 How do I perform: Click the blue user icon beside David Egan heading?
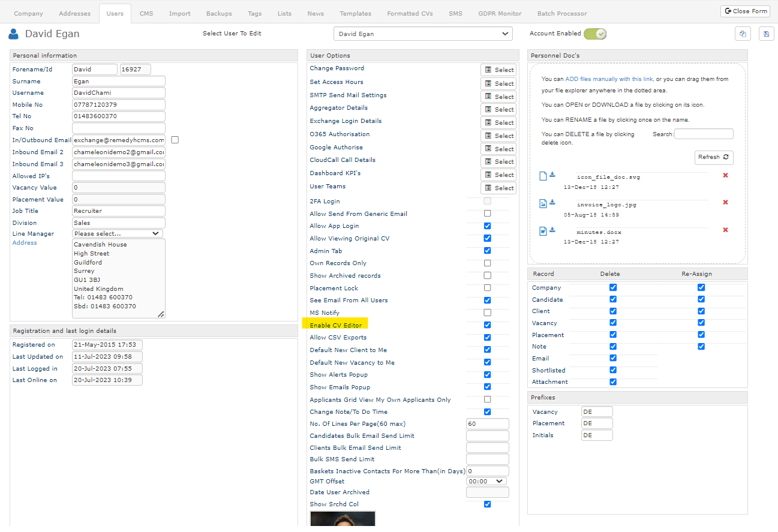(x=14, y=34)
